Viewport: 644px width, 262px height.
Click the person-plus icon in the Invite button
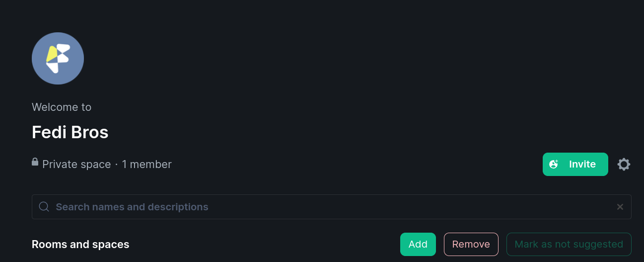554,165
